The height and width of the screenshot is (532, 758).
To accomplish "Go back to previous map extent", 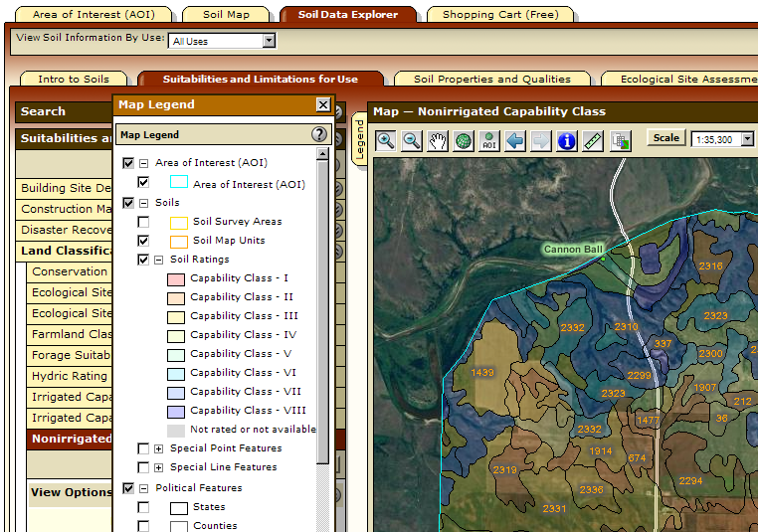I will [x=514, y=141].
